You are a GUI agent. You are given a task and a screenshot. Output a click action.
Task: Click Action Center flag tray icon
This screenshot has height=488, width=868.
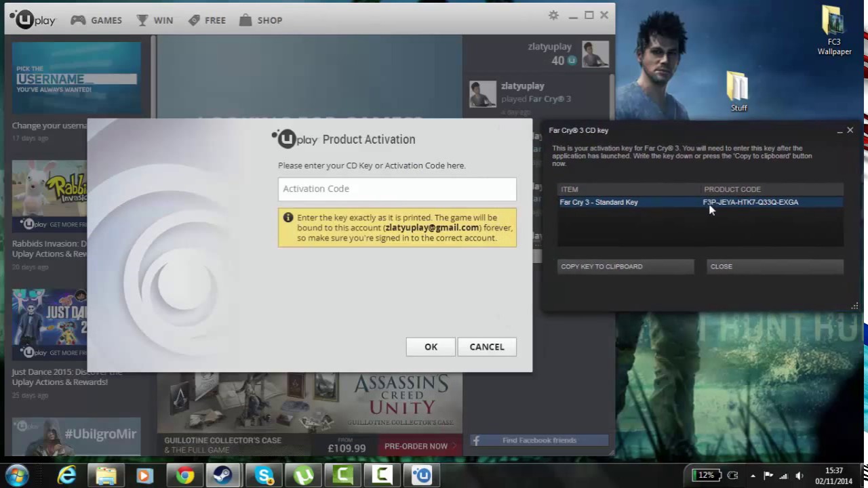point(768,476)
